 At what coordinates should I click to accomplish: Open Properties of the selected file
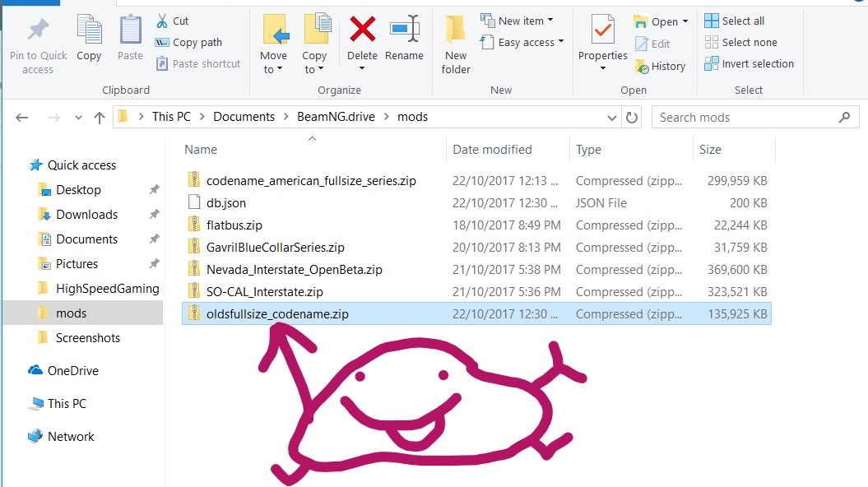tap(603, 37)
